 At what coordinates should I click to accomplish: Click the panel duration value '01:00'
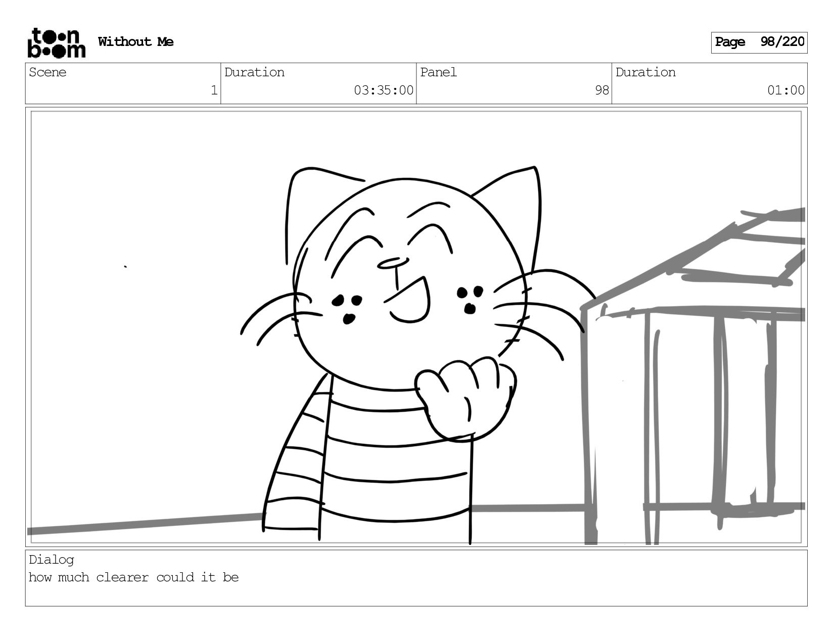click(x=786, y=90)
